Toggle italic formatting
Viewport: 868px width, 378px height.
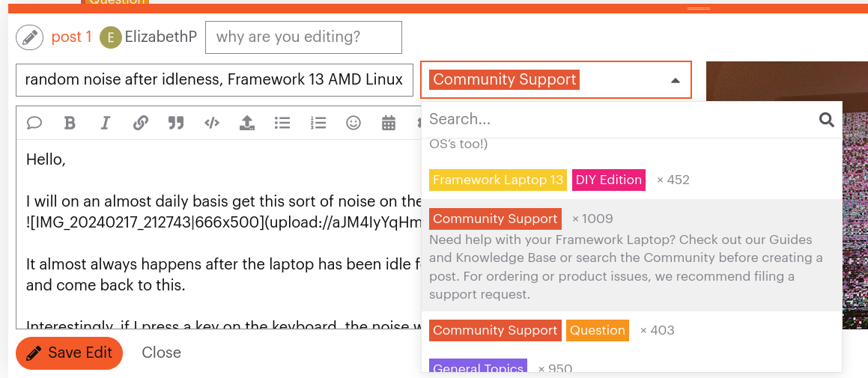105,123
